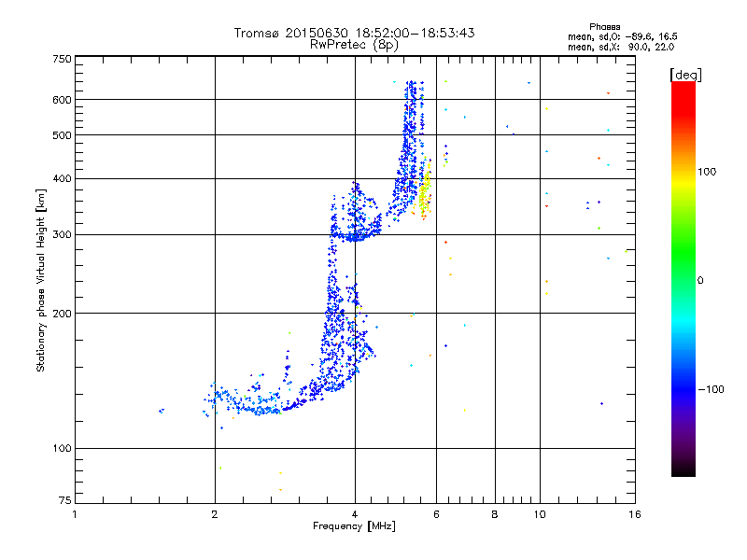Click the 'mean, sd,X: 90.0, 22.0' text

point(621,47)
